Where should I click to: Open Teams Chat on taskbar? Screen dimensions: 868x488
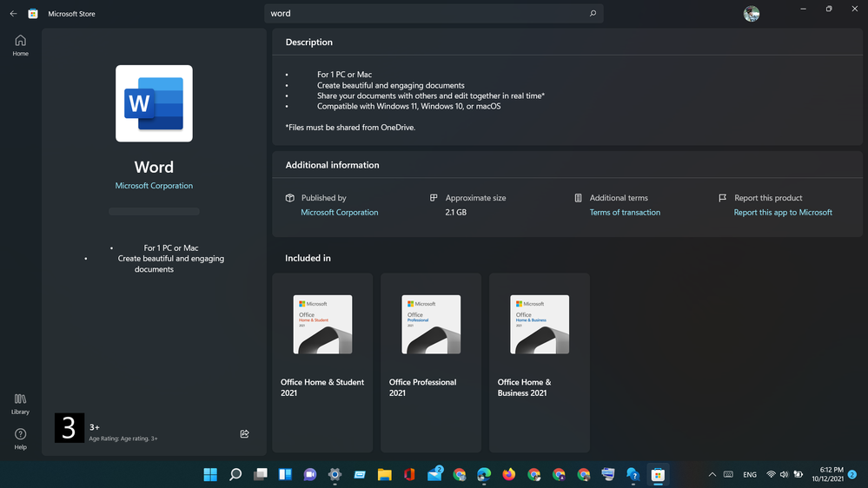click(310, 474)
